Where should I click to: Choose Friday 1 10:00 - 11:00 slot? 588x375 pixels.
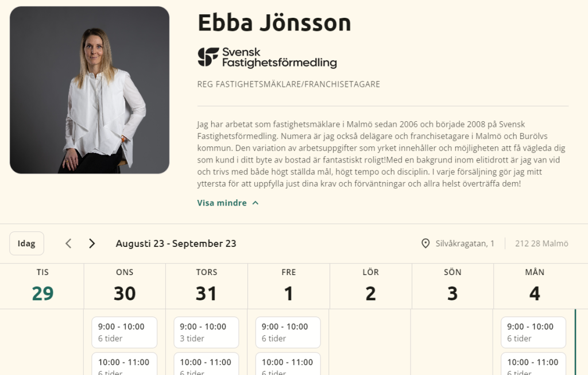coord(288,364)
